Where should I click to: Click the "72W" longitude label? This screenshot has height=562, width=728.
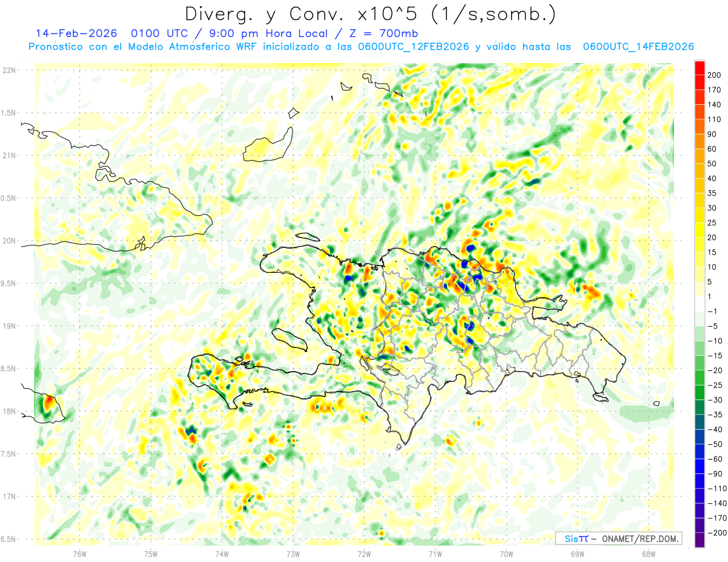click(364, 554)
